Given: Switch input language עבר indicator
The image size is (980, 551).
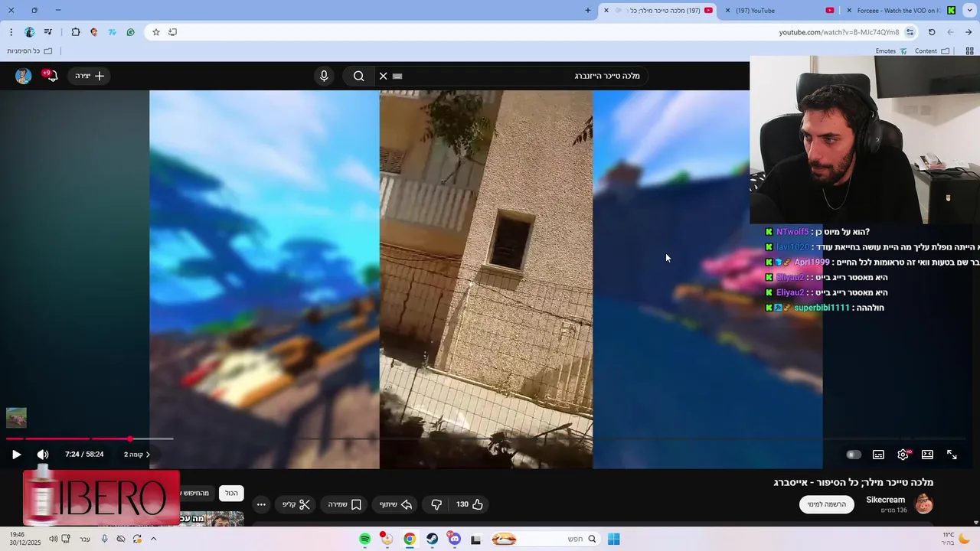Looking at the screenshot, I should coord(85,540).
